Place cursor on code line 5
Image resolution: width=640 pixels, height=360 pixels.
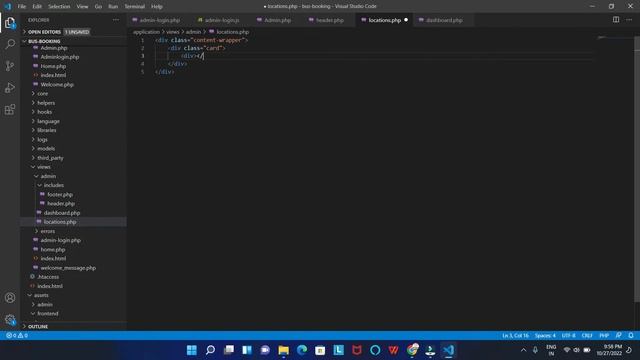point(165,72)
